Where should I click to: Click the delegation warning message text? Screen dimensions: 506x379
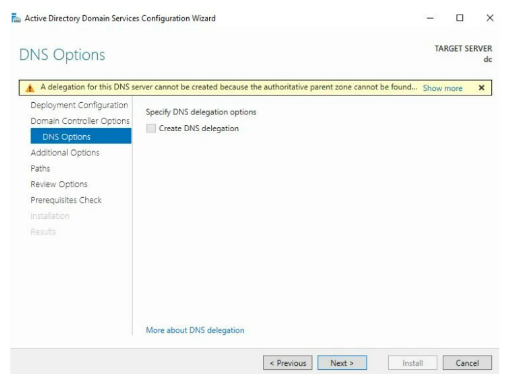pos(229,87)
